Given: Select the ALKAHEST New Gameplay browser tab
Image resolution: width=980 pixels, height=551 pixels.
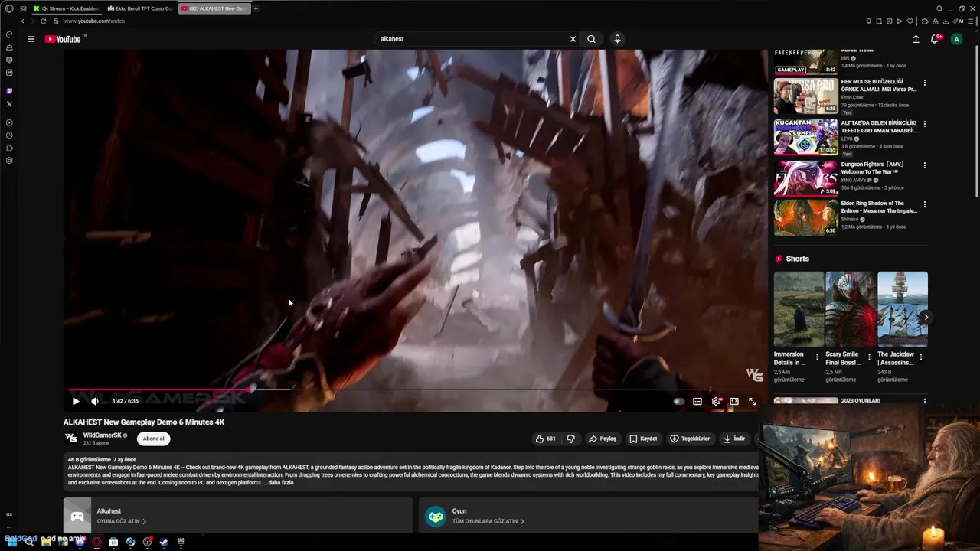Looking at the screenshot, I should (214, 8).
